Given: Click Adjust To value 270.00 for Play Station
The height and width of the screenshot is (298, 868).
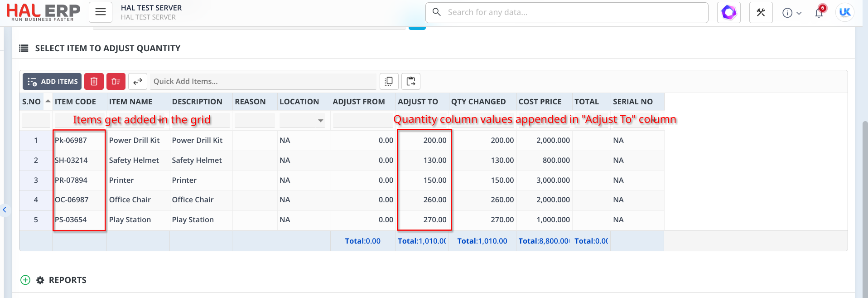Looking at the screenshot, I should pyautogui.click(x=435, y=220).
